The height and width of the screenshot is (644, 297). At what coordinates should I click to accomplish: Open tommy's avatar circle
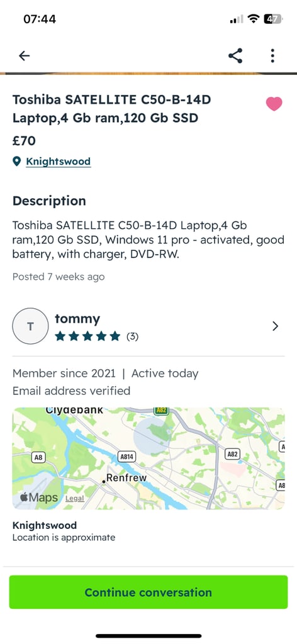pos(30,326)
